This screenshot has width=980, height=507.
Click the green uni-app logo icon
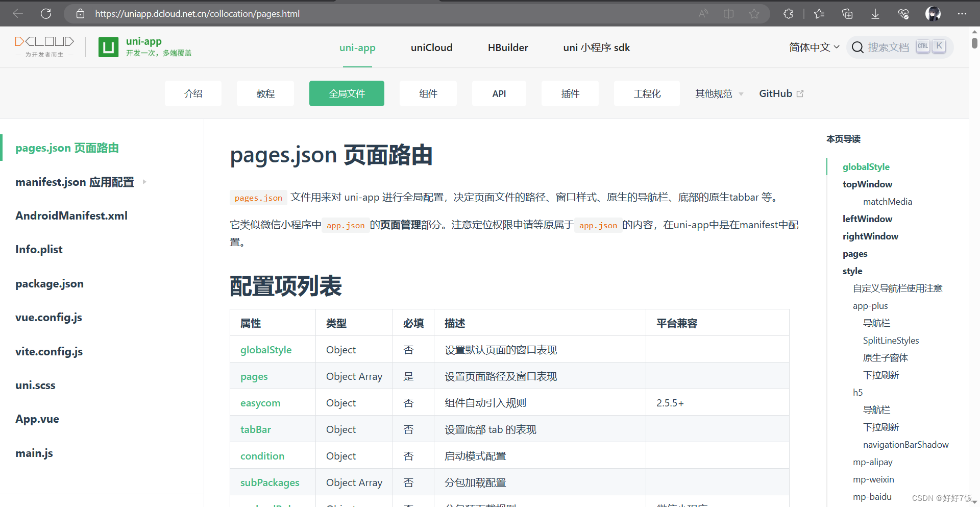108,47
